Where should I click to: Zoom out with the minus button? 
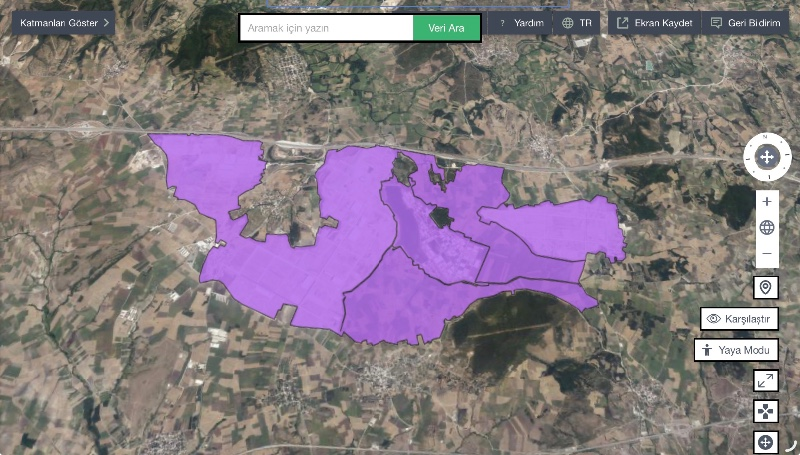pos(767,254)
